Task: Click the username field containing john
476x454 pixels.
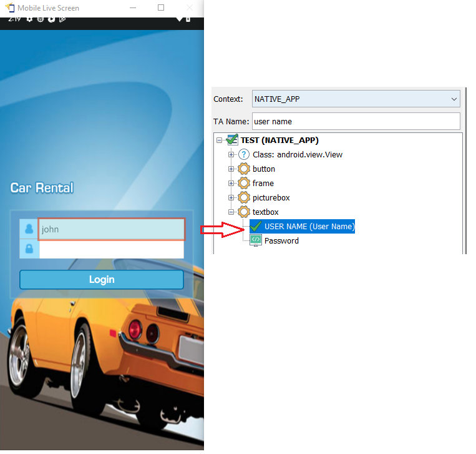Action: click(x=112, y=229)
